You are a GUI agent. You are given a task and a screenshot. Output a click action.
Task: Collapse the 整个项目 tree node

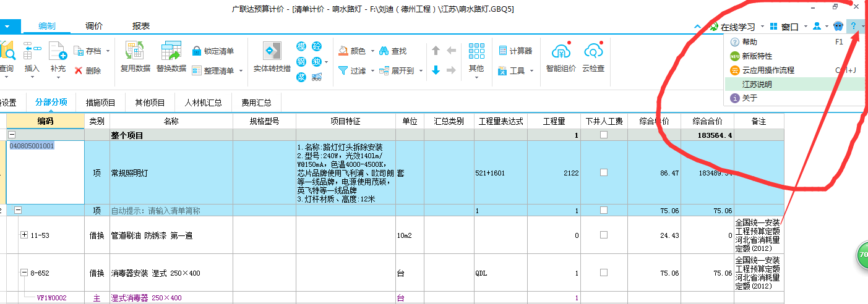[x=12, y=135]
